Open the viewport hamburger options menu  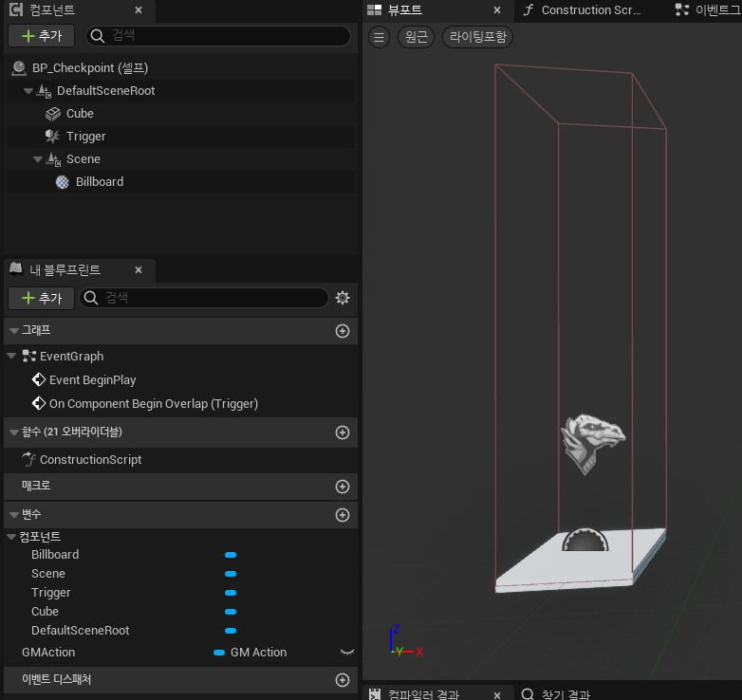pos(379,37)
